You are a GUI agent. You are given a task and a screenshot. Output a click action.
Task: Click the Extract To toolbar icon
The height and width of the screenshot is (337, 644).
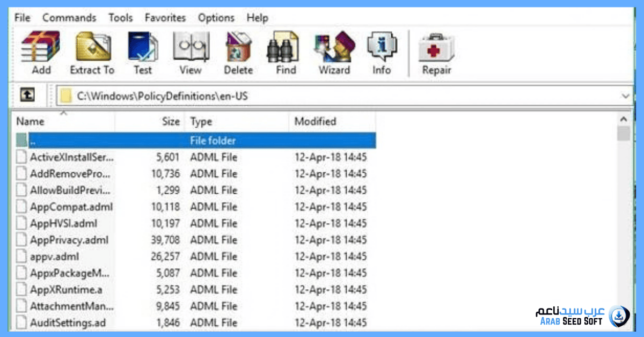(x=92, y=53)
